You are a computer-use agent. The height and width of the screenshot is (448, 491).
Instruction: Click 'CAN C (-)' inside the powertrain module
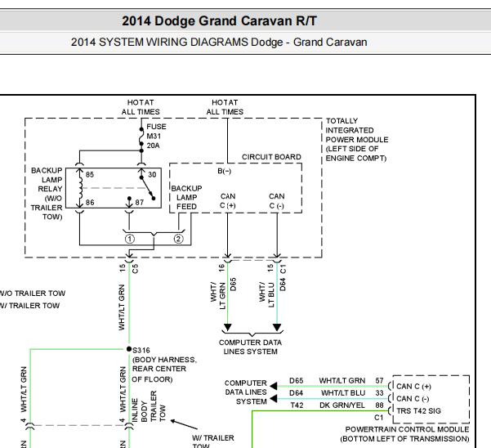click(x=413, y=398)
